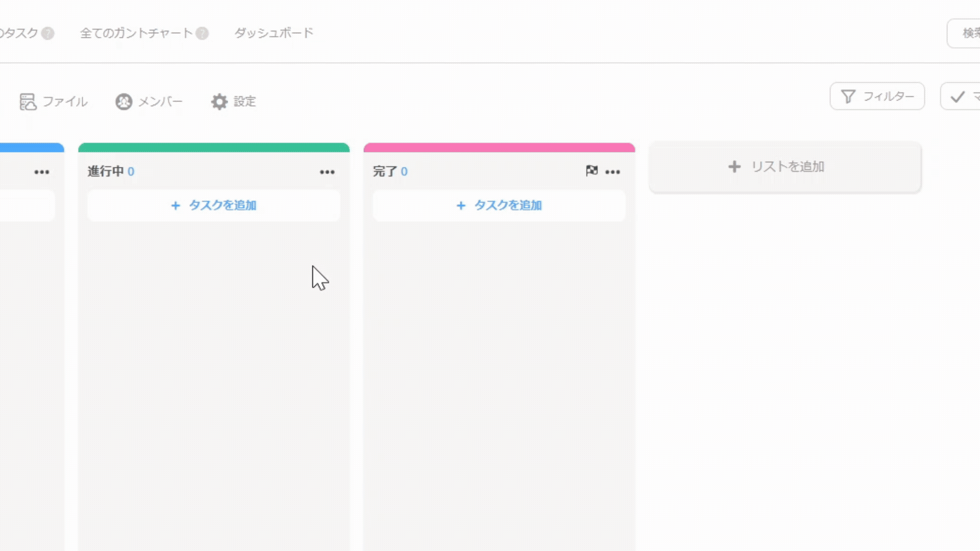
Task: Select 全てのガントチャート in the top navigation
Action: [135, 33]
